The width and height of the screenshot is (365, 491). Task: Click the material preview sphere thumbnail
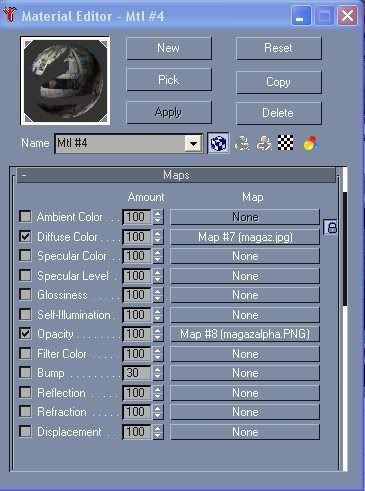[x=65, y=81]
